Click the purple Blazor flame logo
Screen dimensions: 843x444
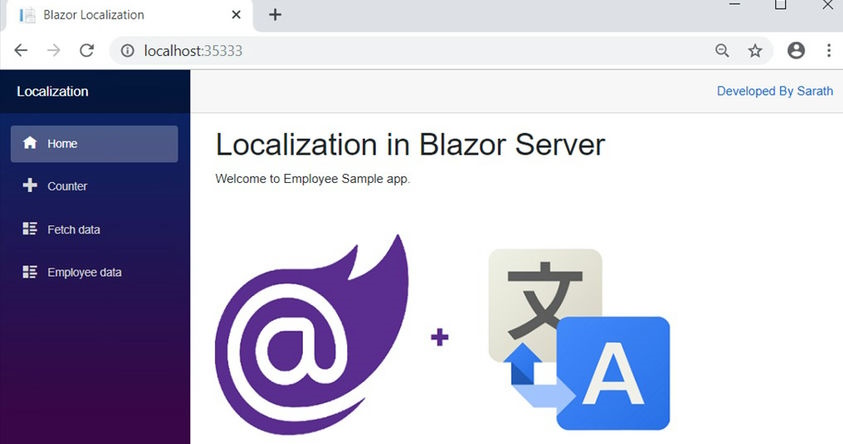coord(312,334)
